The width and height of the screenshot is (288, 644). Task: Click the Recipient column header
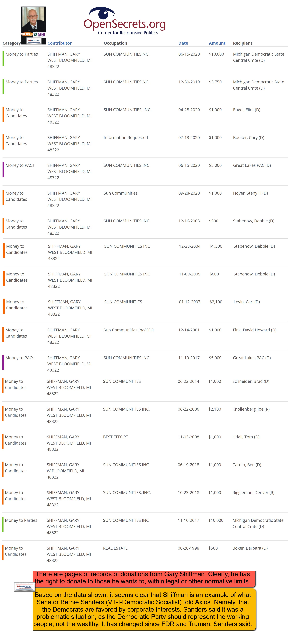[242, 43]
